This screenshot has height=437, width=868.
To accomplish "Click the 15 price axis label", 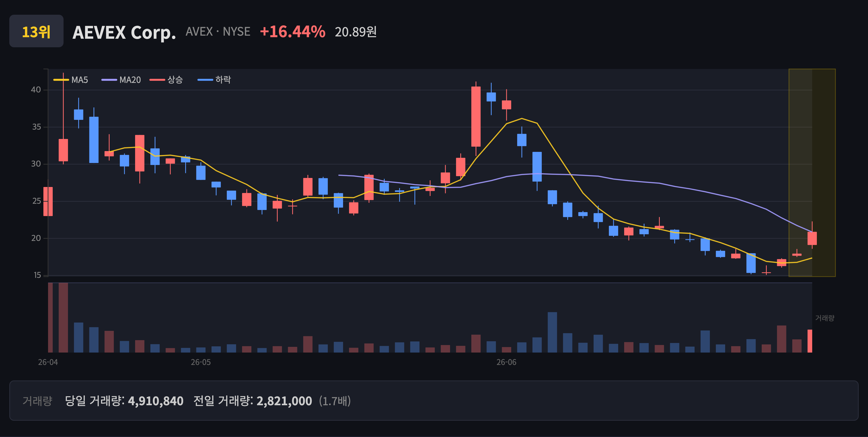I will pyautogui.click(x=37, y=275).
